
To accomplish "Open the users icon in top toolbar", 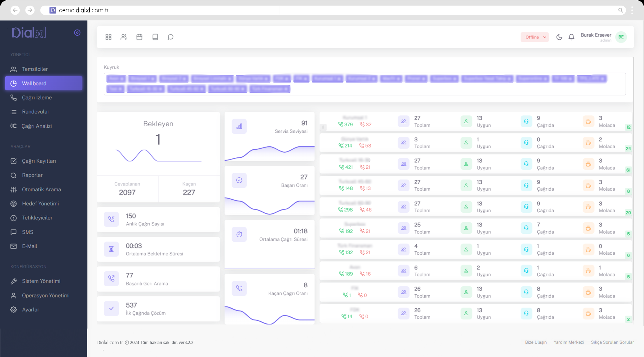I will [124, 37].
